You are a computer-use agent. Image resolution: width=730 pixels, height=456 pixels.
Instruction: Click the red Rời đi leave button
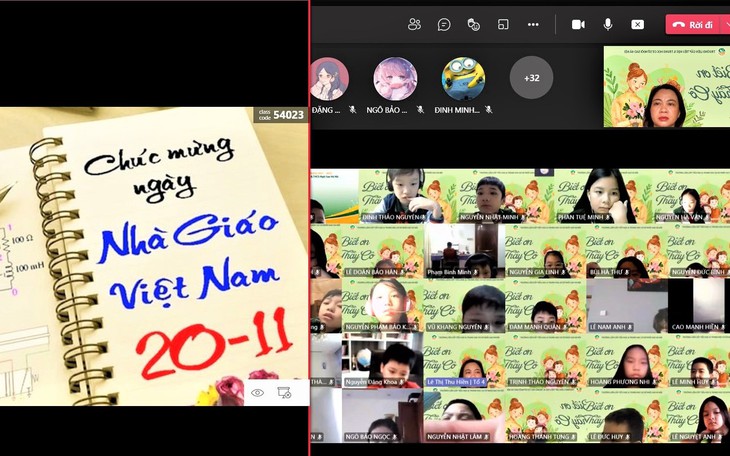pyautogui.click(x=693, y=25)
